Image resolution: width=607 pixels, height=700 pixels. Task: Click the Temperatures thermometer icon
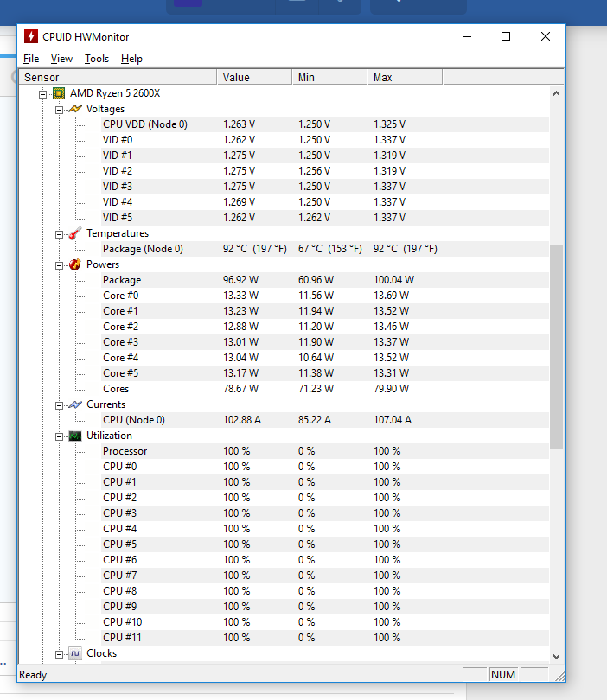click(75, 233)
